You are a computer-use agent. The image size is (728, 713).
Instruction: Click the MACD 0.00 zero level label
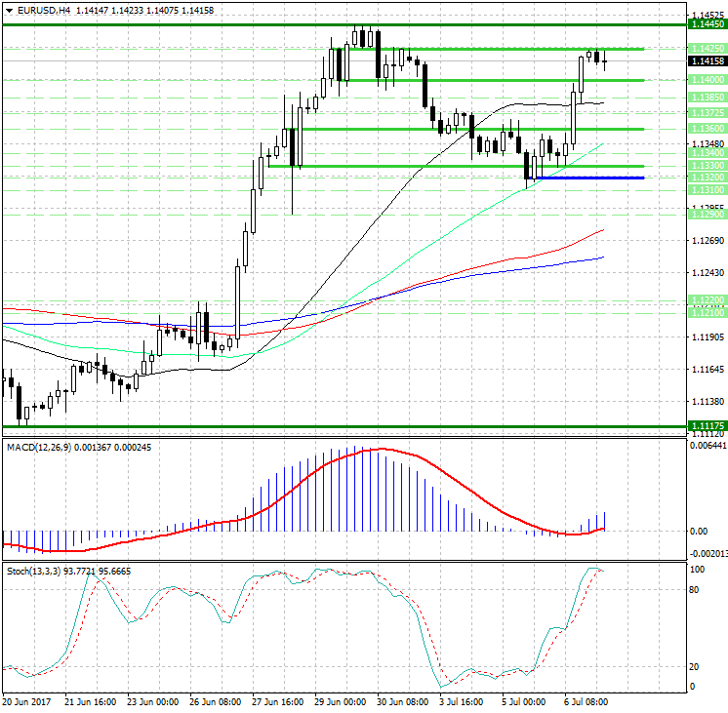click(699, 532)
